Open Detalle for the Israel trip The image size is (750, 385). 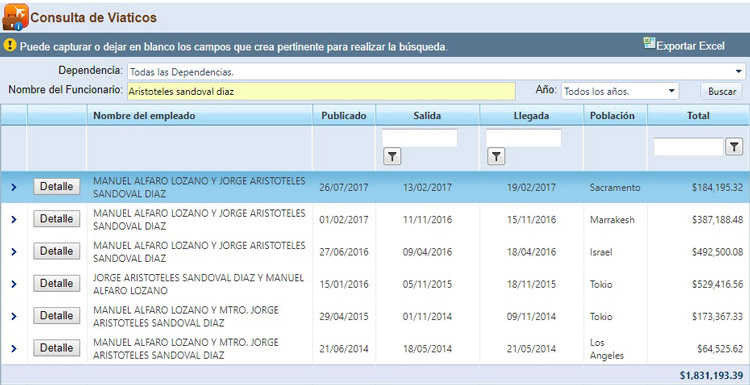[x=56, y=251]
